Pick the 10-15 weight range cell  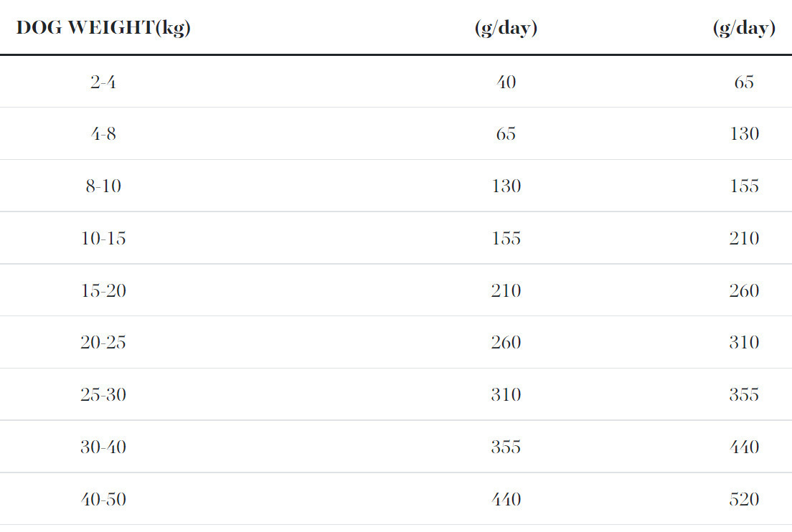[103, 239]
